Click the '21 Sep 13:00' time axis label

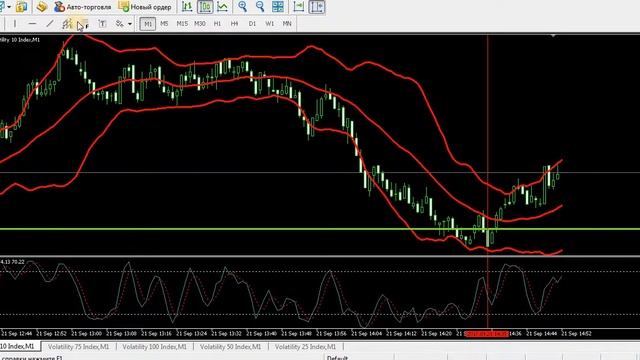(87, 333)
